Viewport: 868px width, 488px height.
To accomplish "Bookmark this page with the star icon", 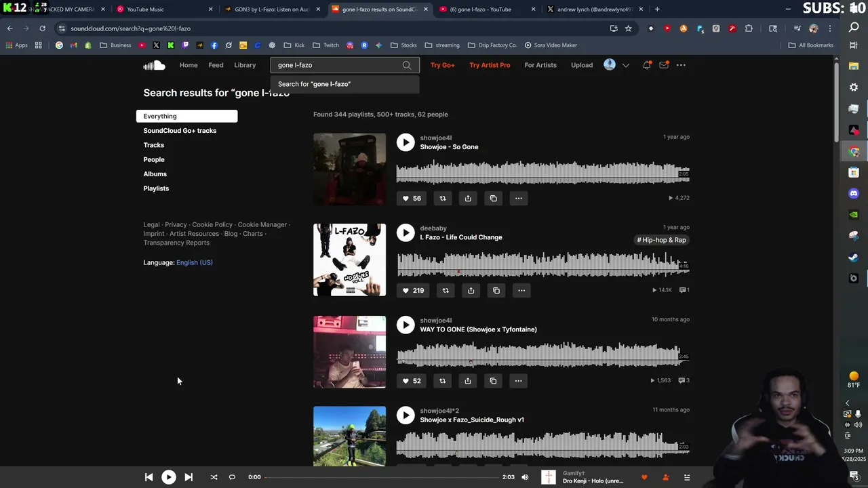I will coord(629,28).
